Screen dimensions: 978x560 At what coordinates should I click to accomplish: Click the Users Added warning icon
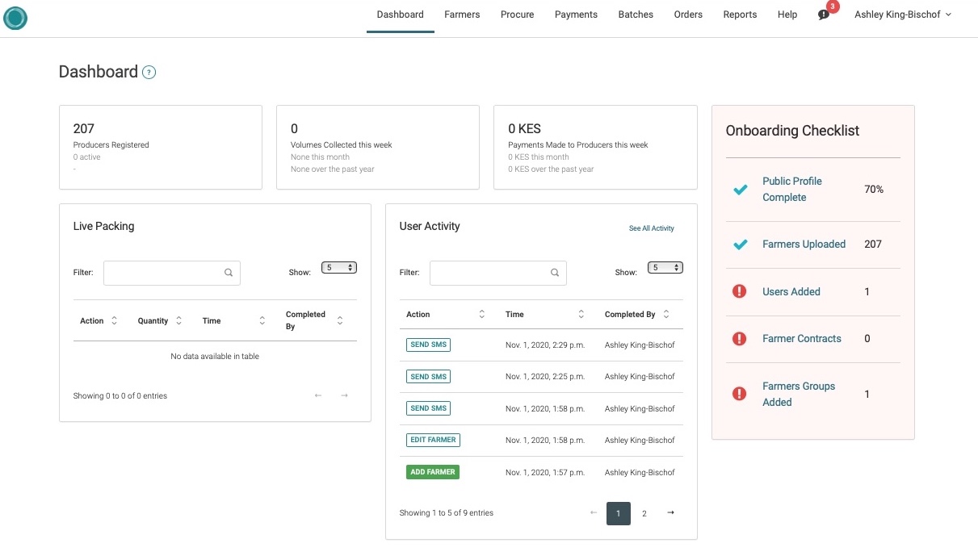click(x=739, y=291)
